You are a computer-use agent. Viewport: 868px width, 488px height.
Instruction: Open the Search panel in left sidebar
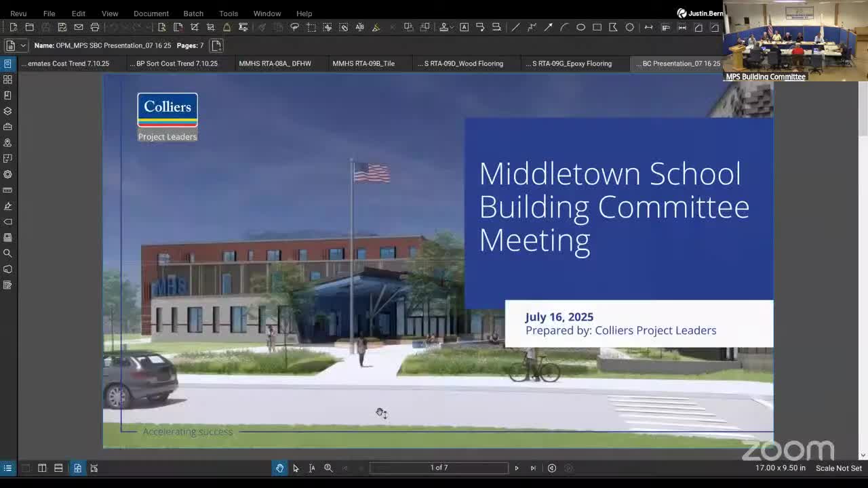7,253
